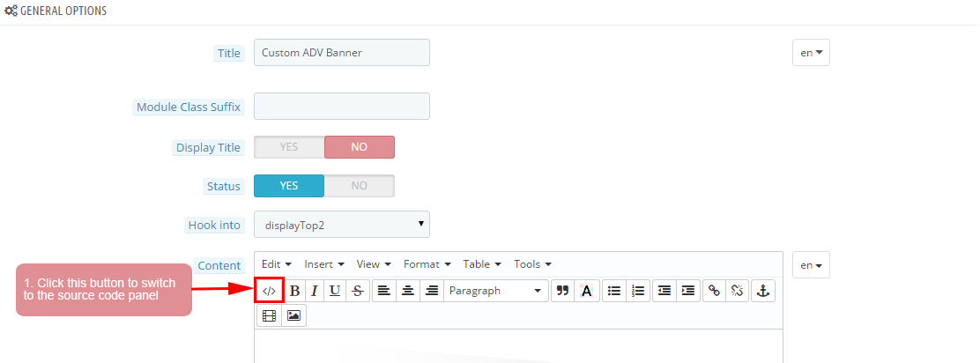Select NO for Display Title
Screen dimensions: 980x363
coord(360,147)
